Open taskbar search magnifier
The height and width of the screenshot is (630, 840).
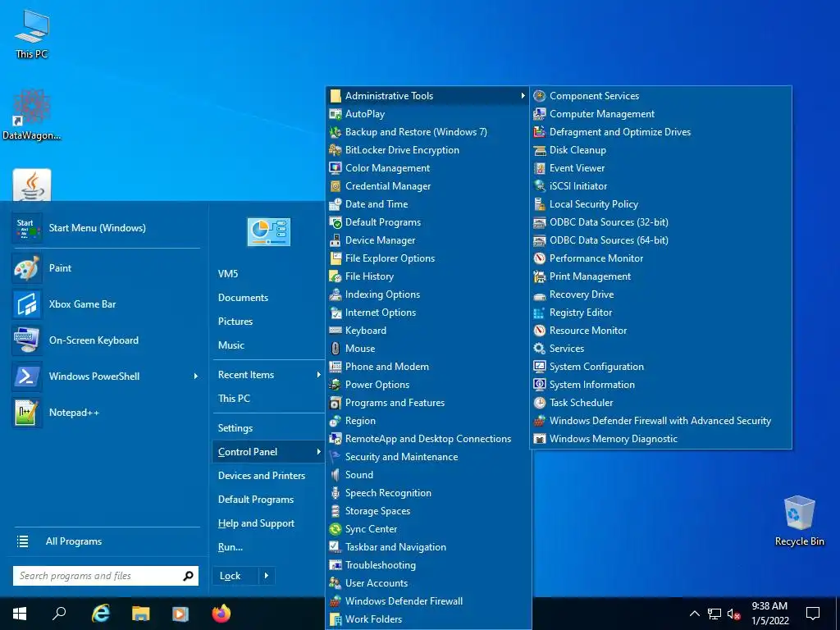[59, 614]
